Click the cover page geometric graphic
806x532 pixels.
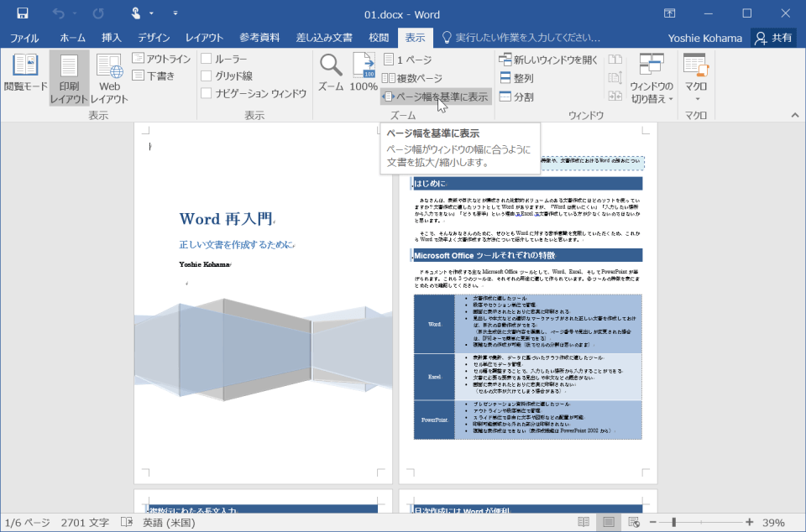tap(263, 349)
